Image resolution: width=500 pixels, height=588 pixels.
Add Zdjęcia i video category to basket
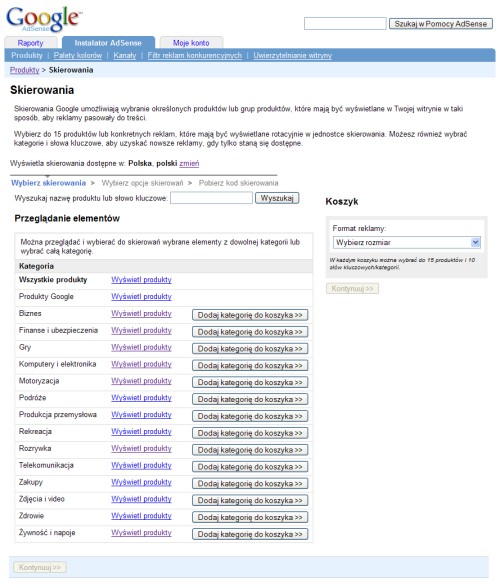coord(250,501)
